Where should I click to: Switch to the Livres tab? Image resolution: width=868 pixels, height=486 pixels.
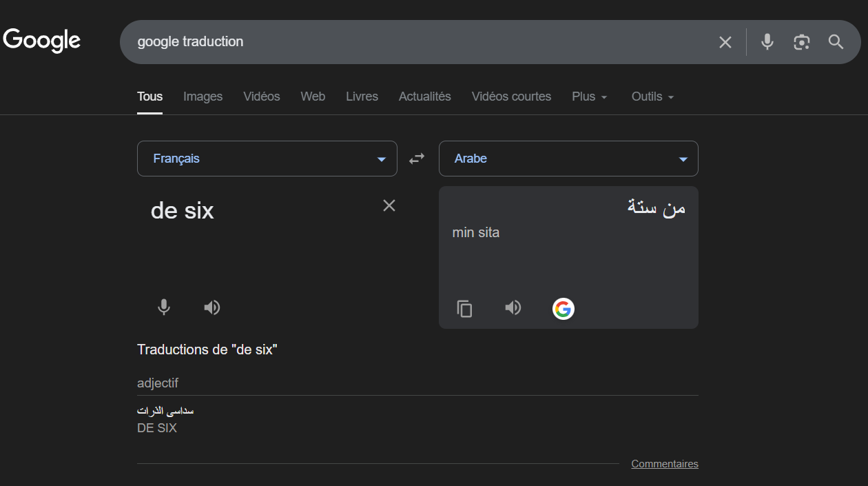362,97
